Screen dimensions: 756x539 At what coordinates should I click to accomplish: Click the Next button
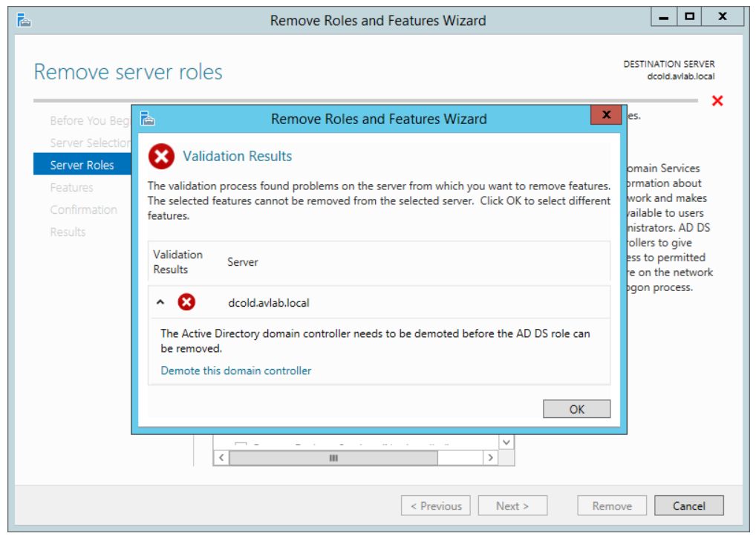[x=512, y=506]
